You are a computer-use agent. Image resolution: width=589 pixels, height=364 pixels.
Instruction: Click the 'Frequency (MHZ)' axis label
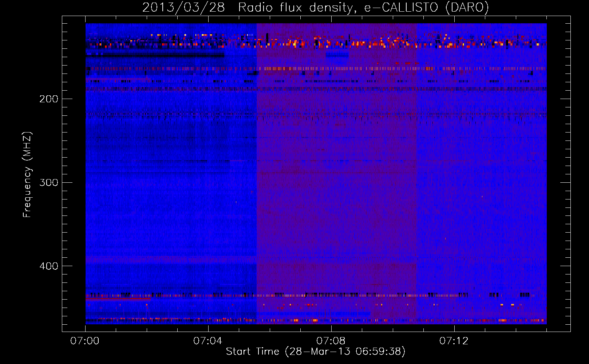(28, 175)
